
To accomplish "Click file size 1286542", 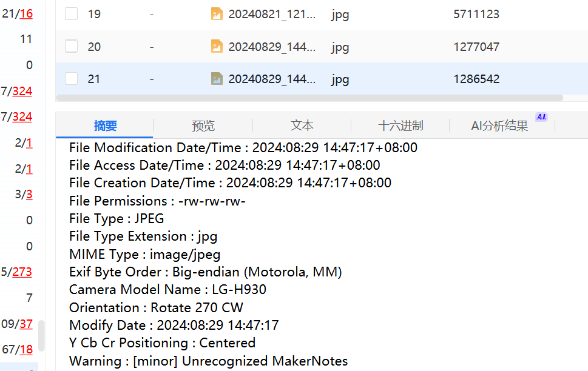I will click(476, 79).
